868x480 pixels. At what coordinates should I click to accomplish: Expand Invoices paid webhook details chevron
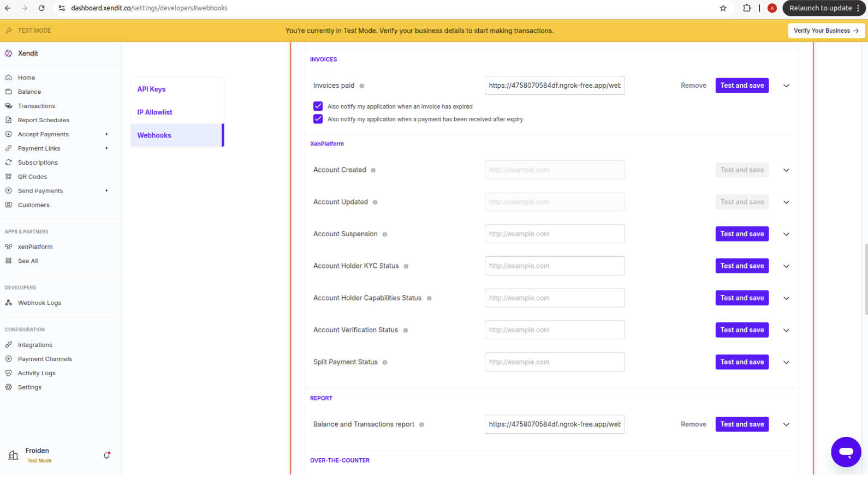click(786, 86)
